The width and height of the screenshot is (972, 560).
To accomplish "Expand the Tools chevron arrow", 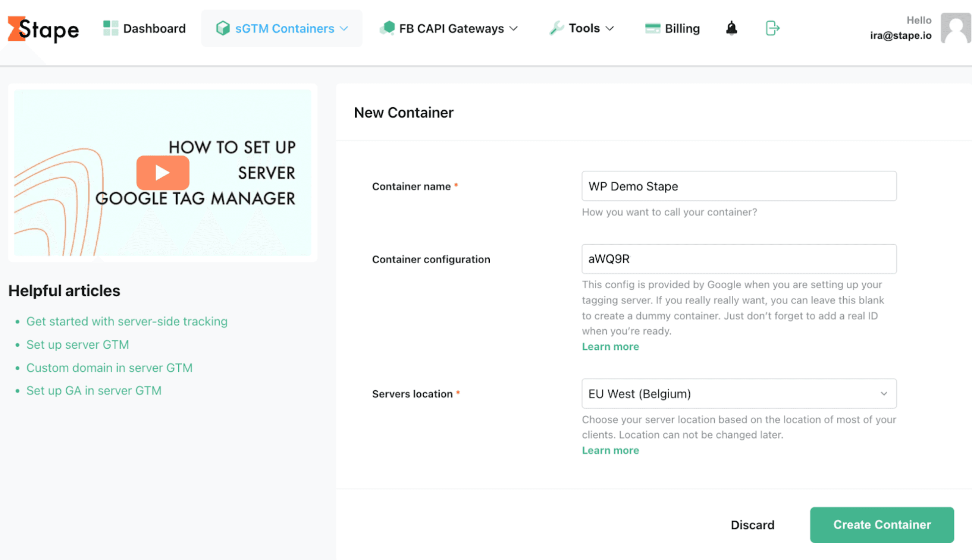I will [610, 28].
